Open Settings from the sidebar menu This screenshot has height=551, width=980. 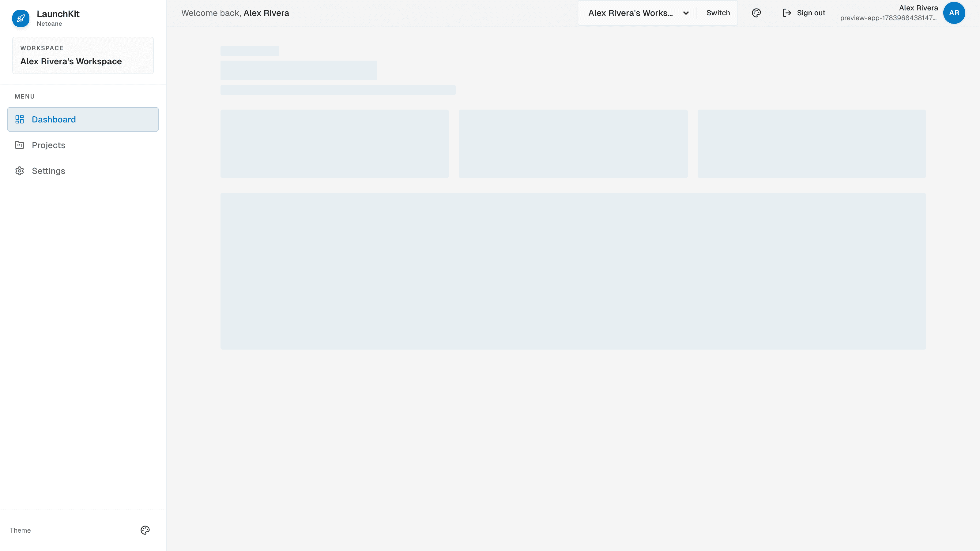point(83,171)
